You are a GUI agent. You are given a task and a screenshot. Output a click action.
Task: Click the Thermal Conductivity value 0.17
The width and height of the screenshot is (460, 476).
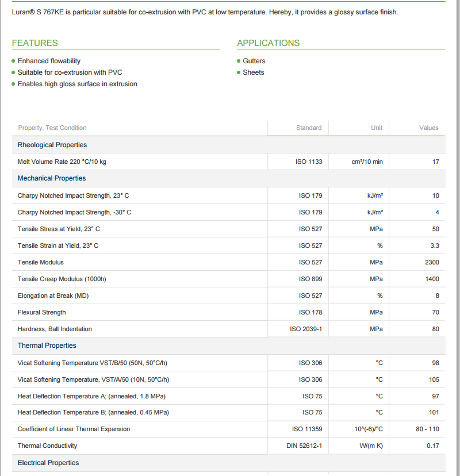click(x=433, y=446)
